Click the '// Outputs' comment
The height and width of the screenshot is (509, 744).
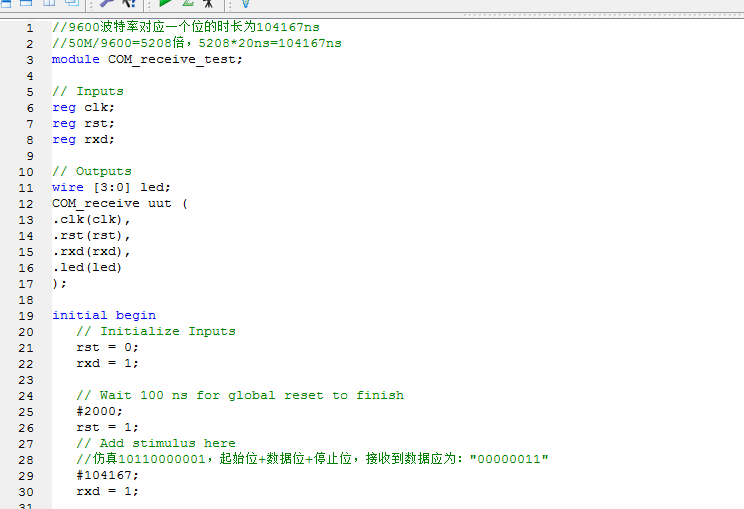click(92, 171)
